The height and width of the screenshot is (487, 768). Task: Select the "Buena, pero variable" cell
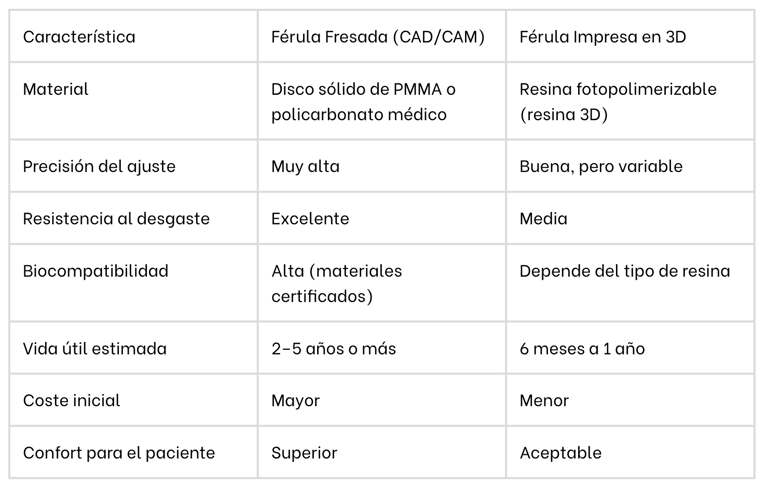pyautogui.click(x=601, y=166)
